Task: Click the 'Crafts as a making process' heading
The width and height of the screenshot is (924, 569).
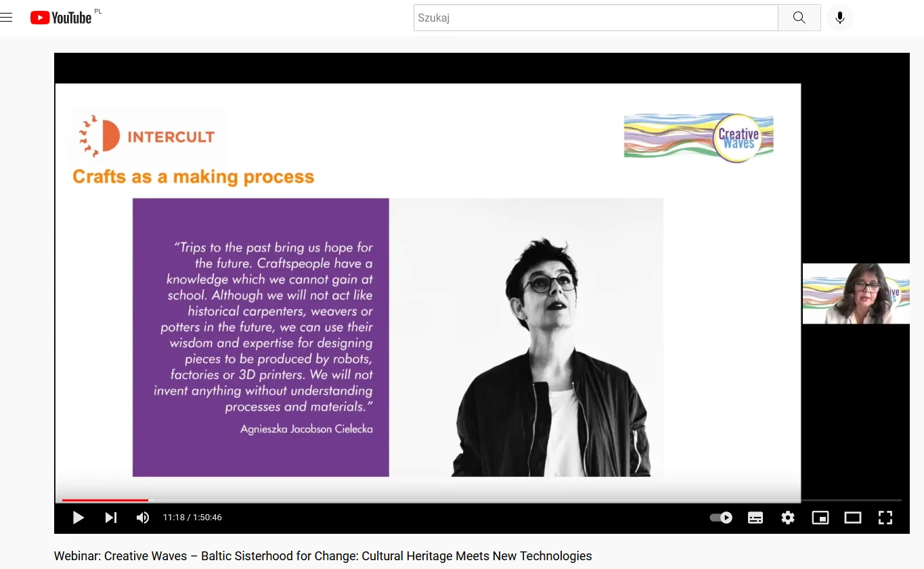Action: [194, 177]
